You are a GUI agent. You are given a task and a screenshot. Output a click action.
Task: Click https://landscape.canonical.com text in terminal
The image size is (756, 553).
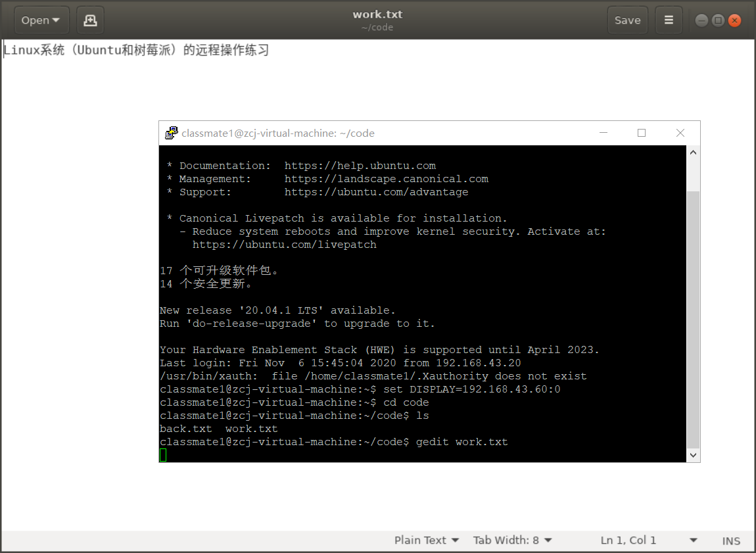click(386, 179)
